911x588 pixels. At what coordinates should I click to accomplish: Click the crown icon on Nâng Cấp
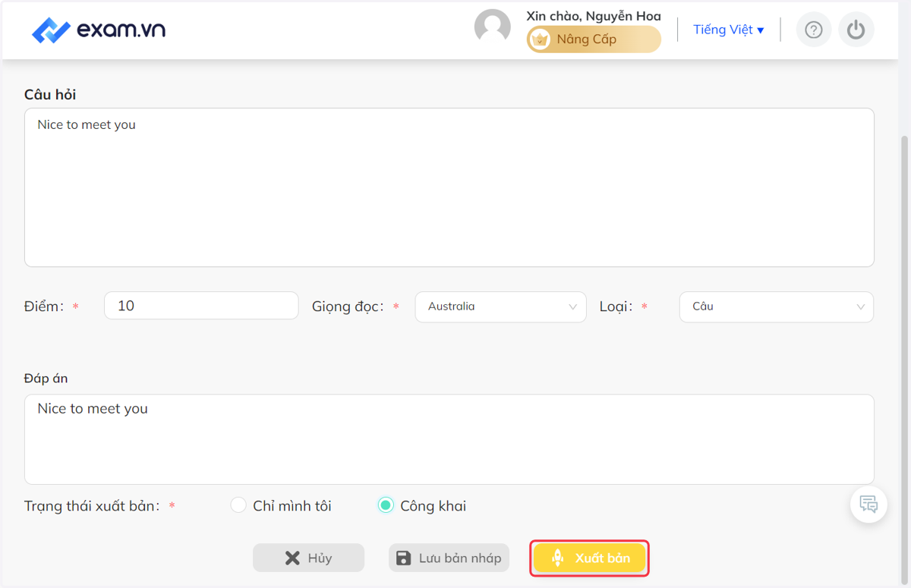(x=540, y=39)
